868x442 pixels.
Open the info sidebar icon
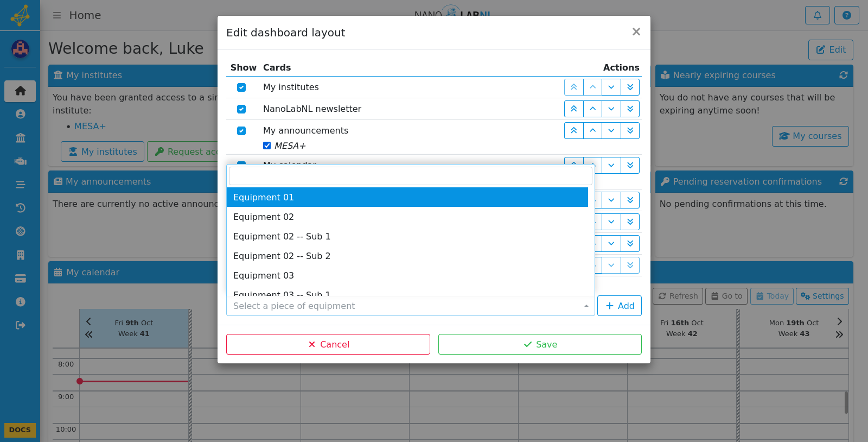pyautogui.click(x=20, y=302)
